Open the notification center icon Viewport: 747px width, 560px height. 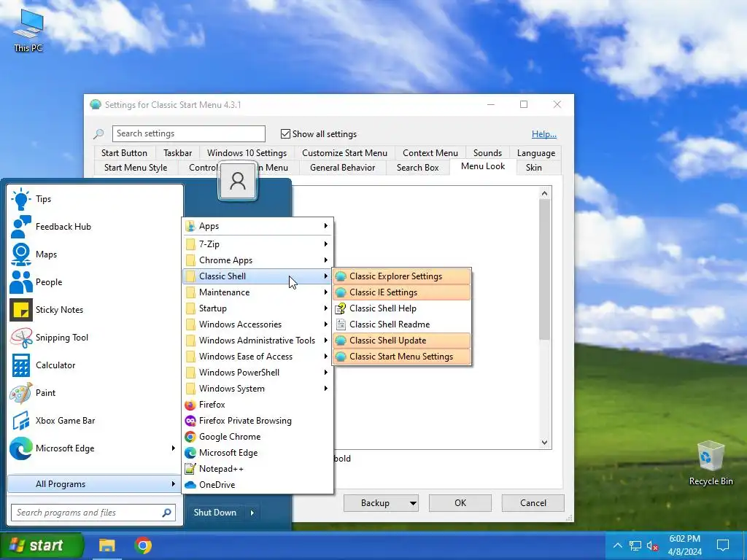(x=723, y=545)
